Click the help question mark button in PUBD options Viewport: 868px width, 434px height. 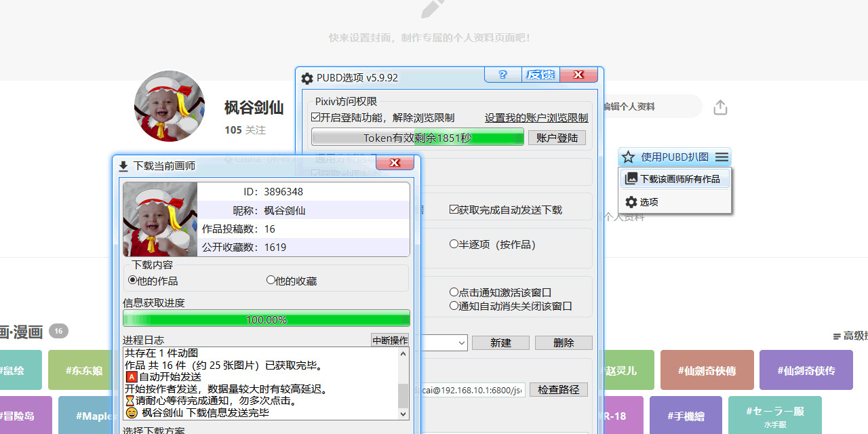(503, 75)
